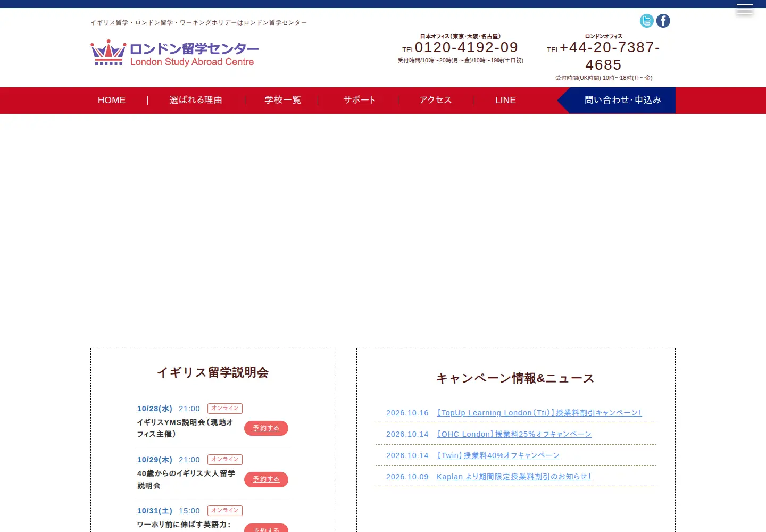Click the ロンドンオフィス label
This screenshot has width=766, height=532.
[604, 36]
